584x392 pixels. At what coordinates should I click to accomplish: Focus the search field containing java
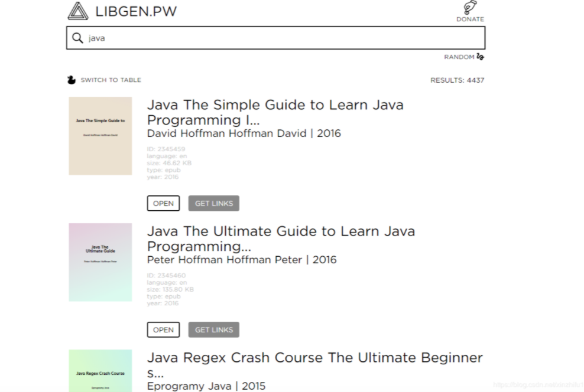[x=275, y=38]
